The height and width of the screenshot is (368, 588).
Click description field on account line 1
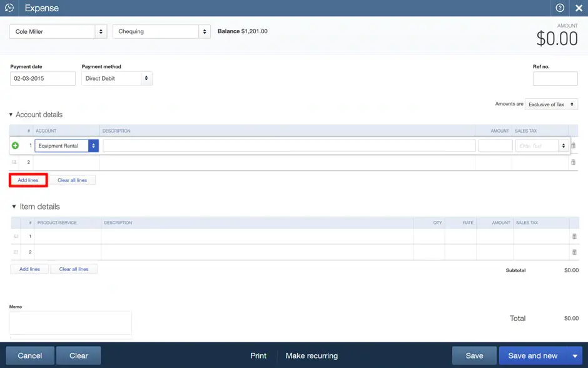click(x=289, y=146)
